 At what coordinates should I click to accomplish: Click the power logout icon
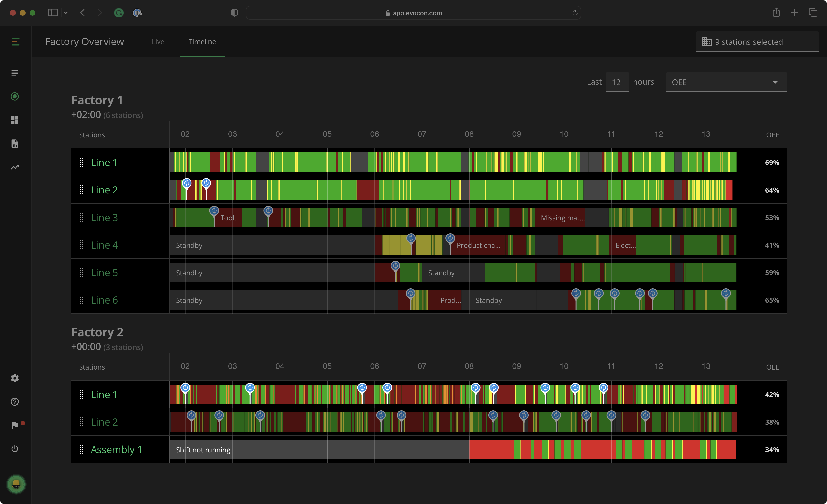(x=15, y=449)
